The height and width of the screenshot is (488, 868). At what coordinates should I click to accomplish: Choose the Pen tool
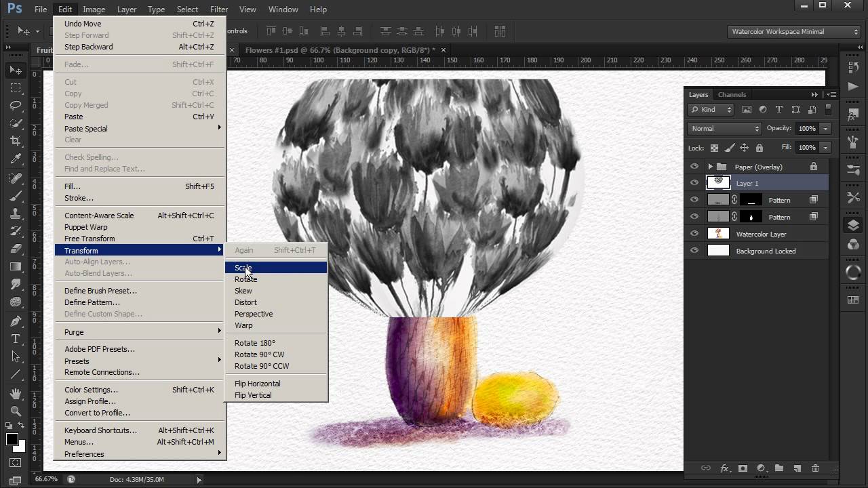(x=16, y=321)
